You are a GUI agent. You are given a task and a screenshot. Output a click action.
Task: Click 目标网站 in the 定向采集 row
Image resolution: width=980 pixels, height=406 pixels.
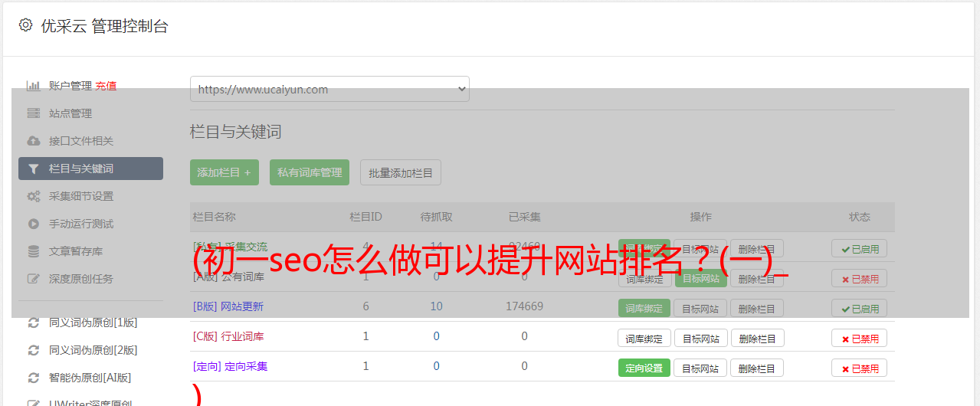[700, 368]
